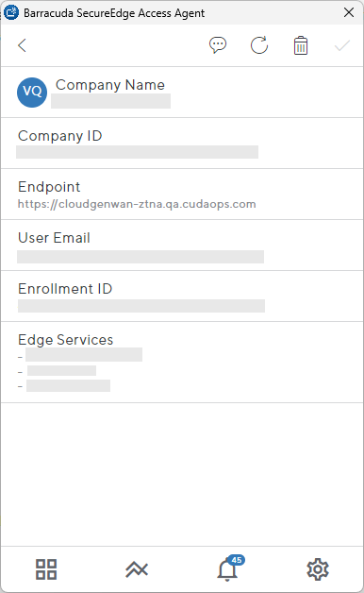This screenshot has height=593, width=364.
Task: Click the Company ID value field
Action: tap(137, 152)
